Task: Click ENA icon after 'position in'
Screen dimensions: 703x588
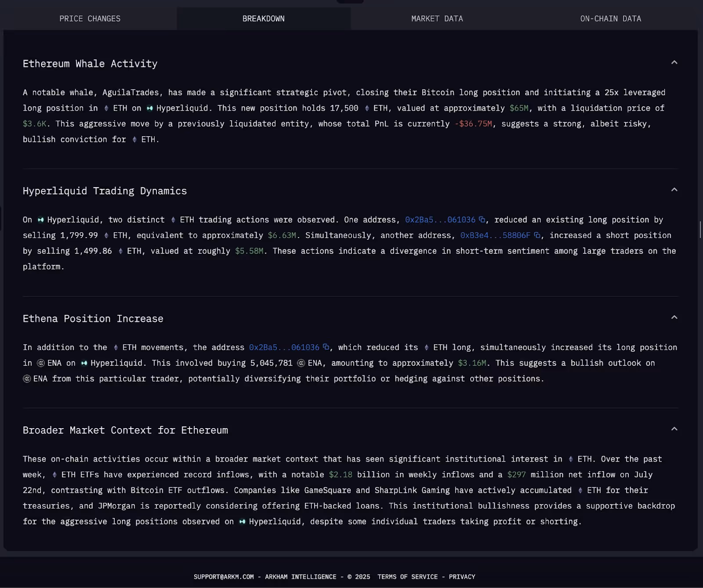Action: point(41,363)
